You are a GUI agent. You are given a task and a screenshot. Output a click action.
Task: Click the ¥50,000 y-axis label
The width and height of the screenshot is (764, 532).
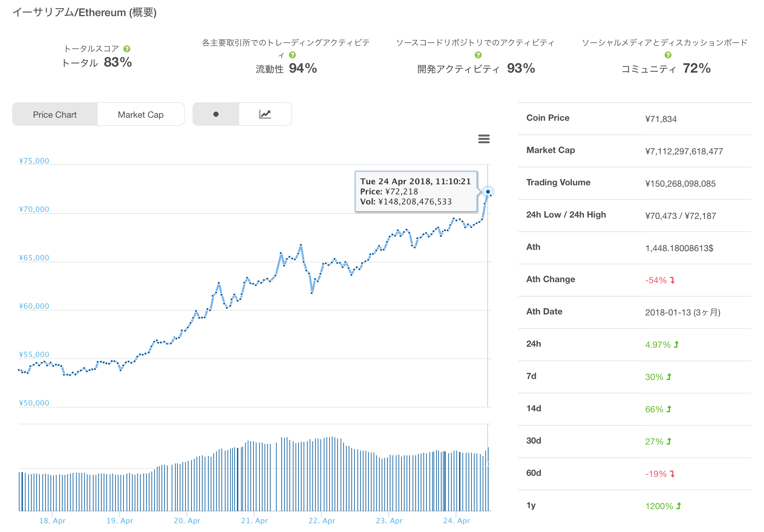click(34, 403)
